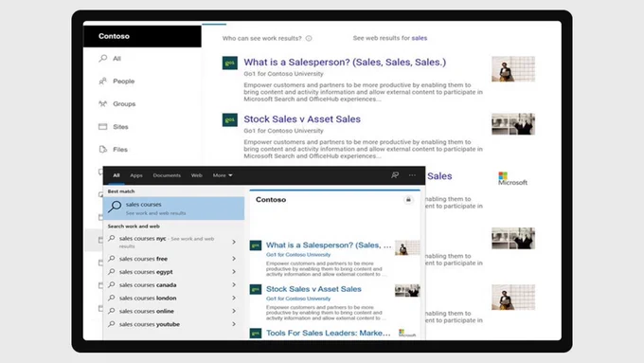This screenshot has width=644, height=363.
Task: Select sales courses best match entry
Action: click(173, 208)
